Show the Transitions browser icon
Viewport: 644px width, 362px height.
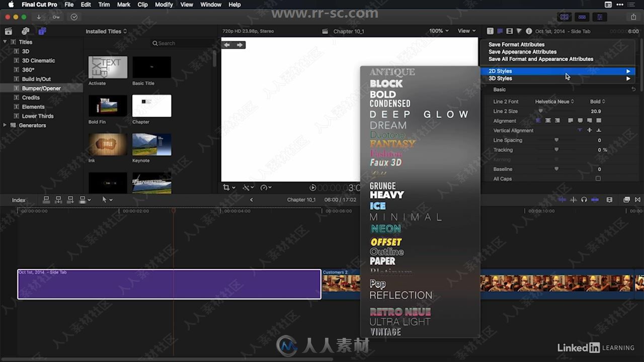tap(637, 200)
